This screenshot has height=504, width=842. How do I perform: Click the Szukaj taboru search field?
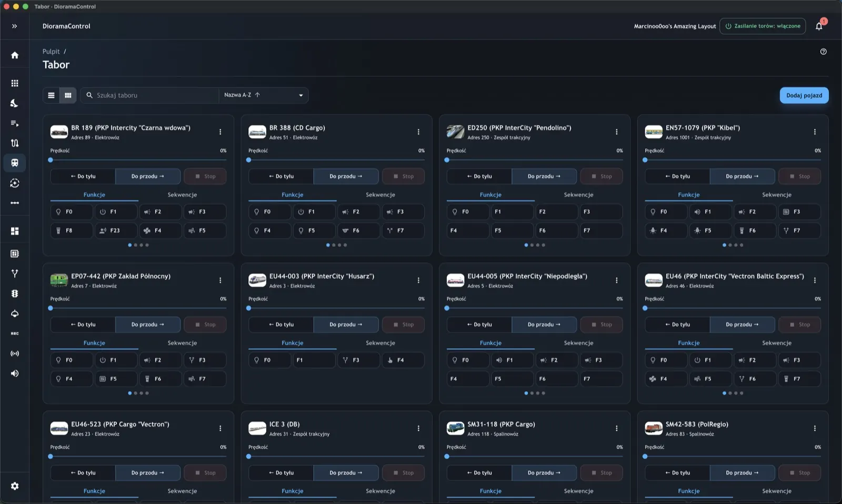[149, 95]
